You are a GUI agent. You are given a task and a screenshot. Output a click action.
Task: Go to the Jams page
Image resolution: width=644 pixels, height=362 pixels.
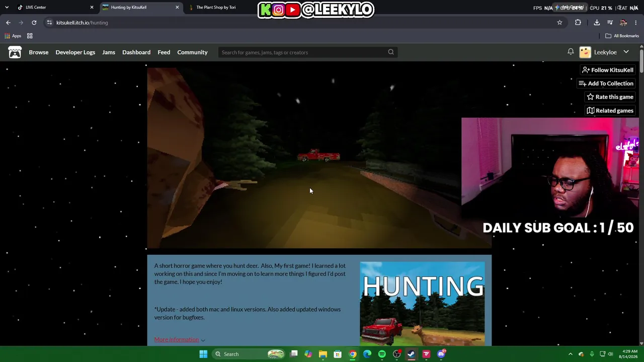109,52
